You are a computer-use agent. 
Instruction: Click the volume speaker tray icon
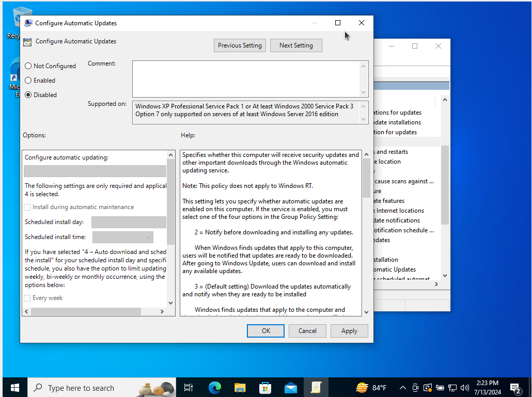pos(465,388)
